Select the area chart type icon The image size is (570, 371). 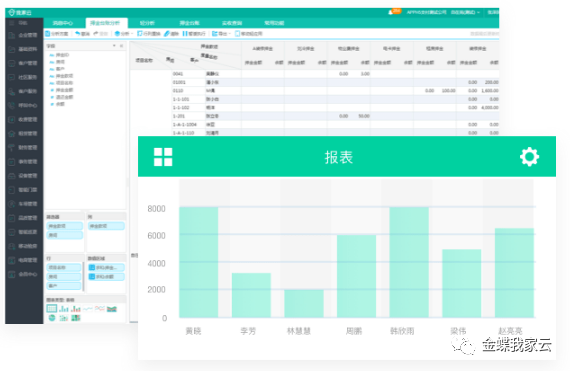coord(112,309)
